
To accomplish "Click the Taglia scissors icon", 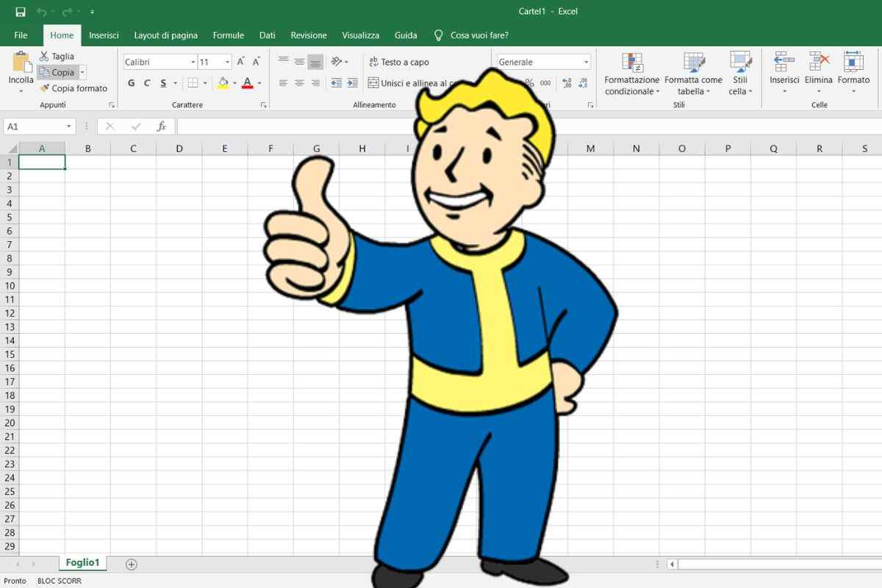I will coord(44,56).
